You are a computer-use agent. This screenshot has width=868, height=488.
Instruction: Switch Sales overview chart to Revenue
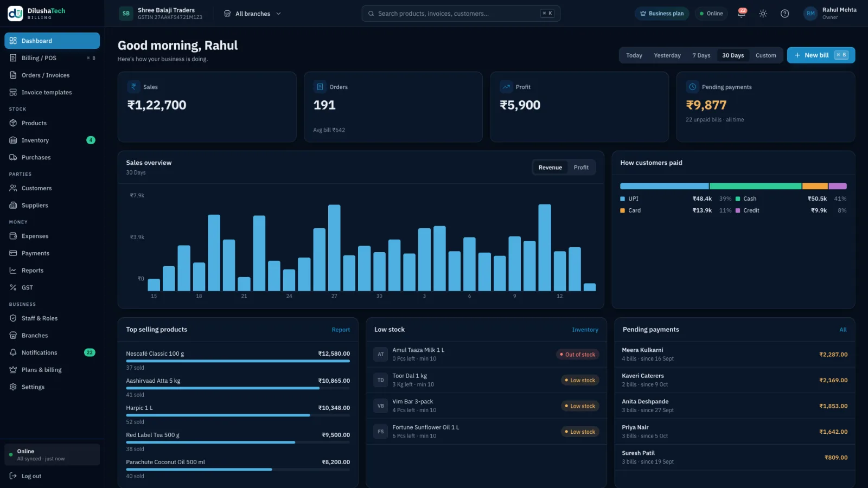(550, 168)
